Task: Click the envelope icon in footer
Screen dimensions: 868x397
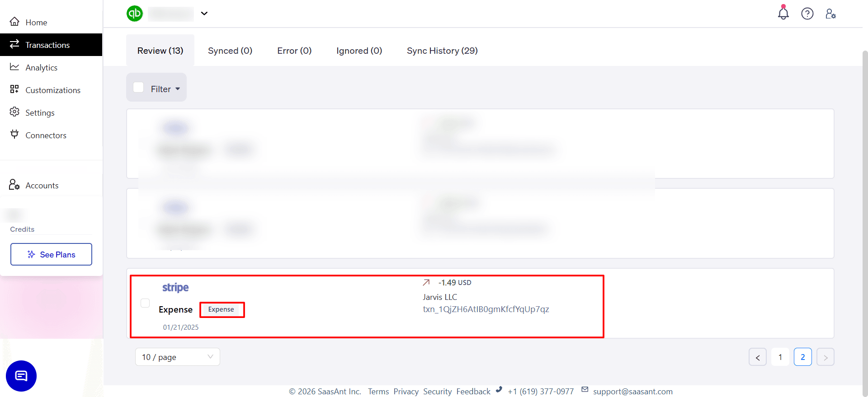Action: pos(585,389)
